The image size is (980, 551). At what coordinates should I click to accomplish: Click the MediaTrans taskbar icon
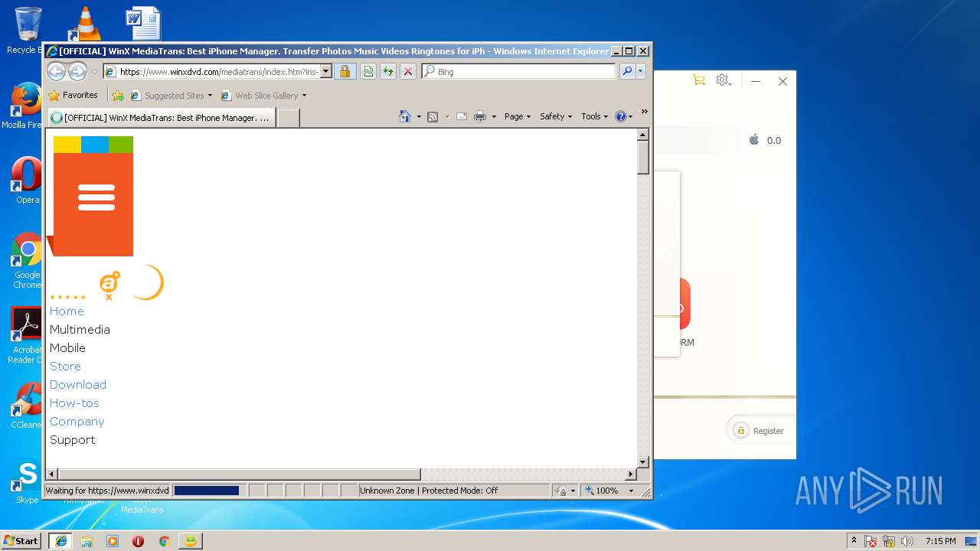[190, 541]
